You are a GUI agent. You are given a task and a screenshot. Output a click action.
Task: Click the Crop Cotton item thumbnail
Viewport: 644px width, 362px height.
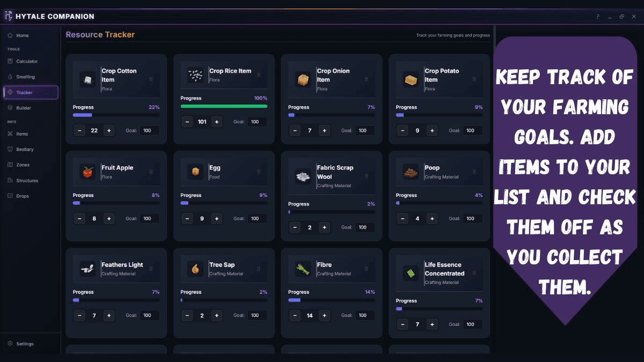click(x=87, y=79)
